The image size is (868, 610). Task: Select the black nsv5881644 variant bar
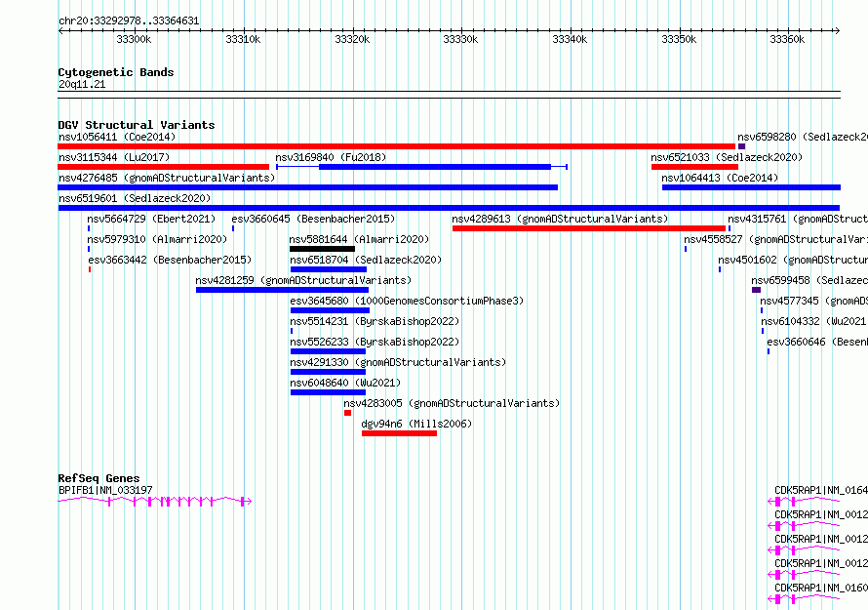[x=322, y=249]
